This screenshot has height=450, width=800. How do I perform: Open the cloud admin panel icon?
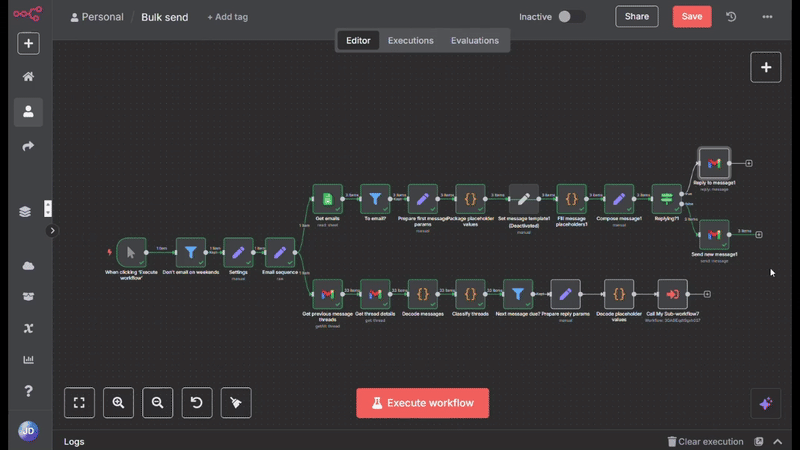[28, 266]
